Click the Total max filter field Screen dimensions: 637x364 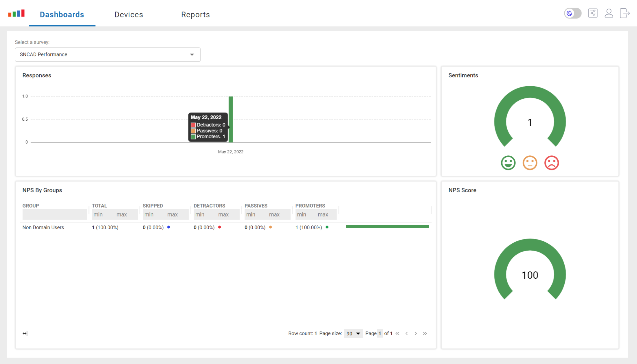pos(126,214)
